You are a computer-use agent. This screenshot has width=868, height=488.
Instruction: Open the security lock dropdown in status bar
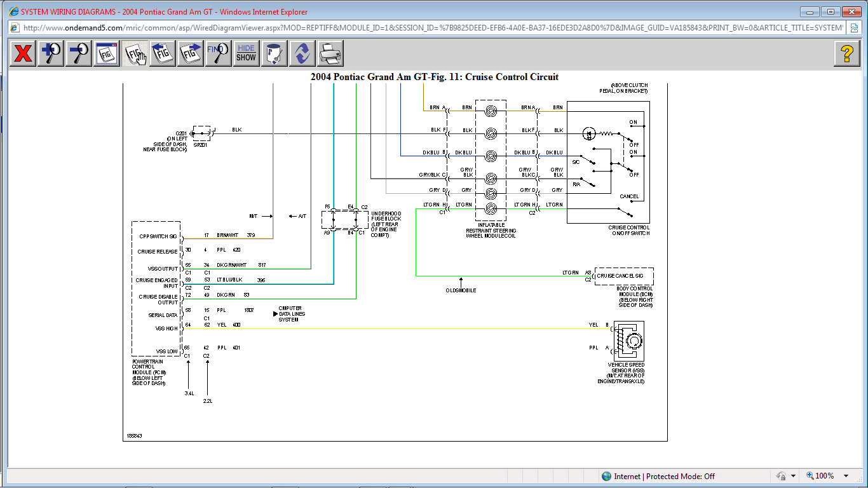pos(794,476)
